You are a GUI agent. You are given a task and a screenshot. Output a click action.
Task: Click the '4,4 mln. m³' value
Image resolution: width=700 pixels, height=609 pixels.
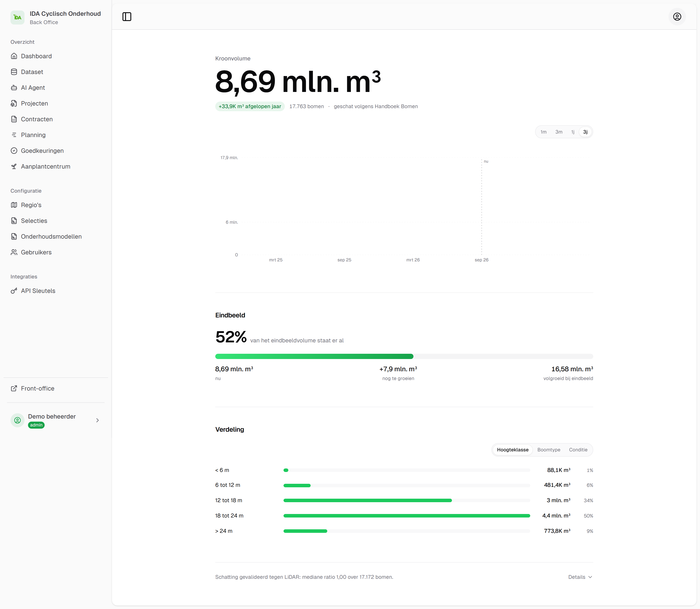point(556,516)
